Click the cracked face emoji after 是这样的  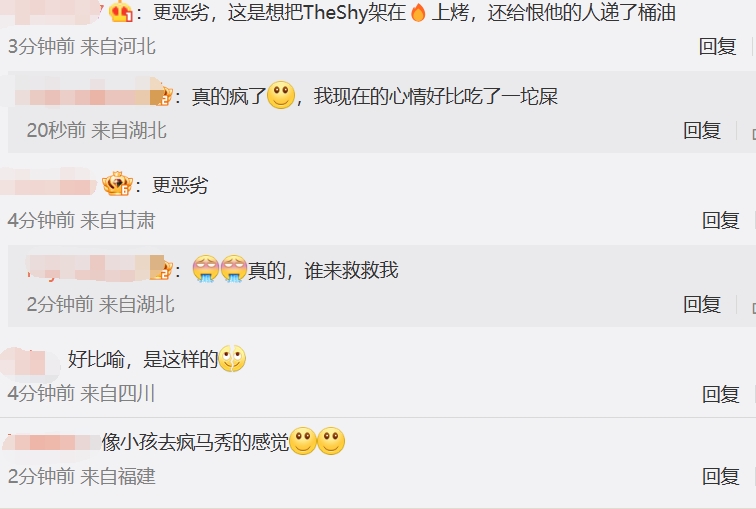232,359
